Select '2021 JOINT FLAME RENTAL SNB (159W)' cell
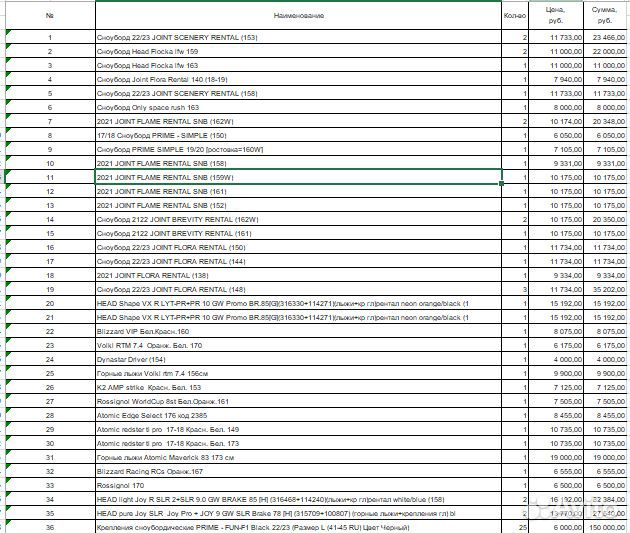 click(x=298, y=177)
